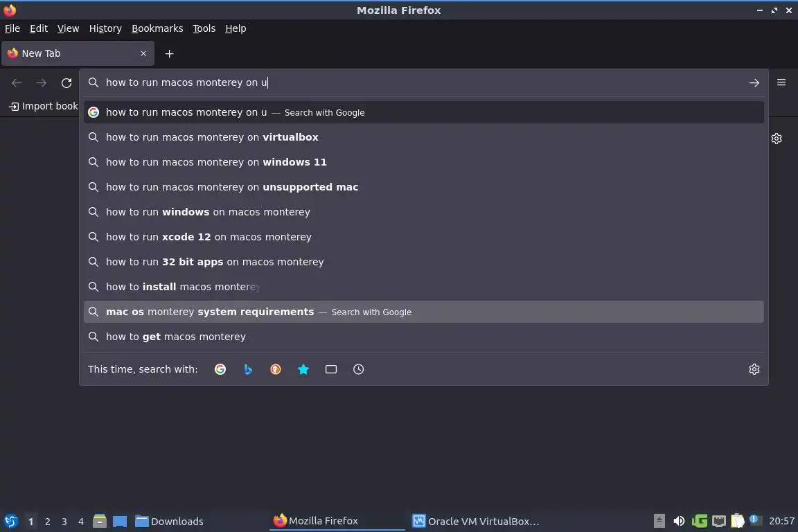
Task: Close the New Tab tab
Action: [x=143, y=53]
